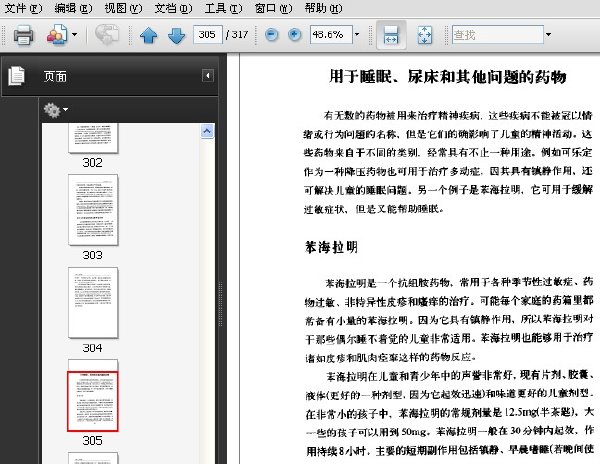Open the search options dropdown arrow
This screenshot has height=464, width=600.
point(548,34)
